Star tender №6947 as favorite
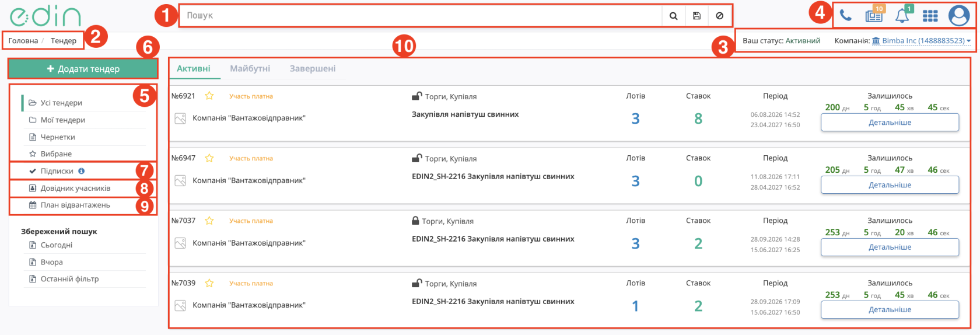980x335 pixels. [209, 158]
